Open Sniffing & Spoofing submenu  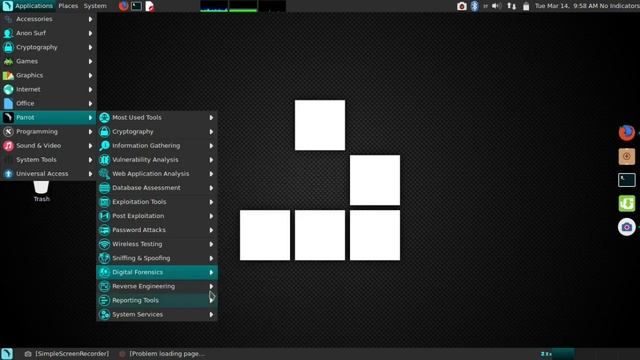coord(157,258)
